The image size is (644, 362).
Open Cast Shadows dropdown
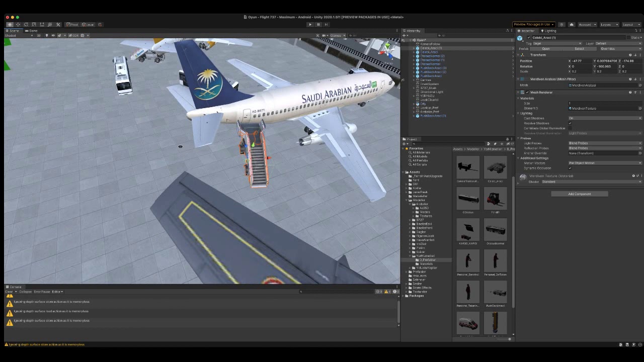605,118
